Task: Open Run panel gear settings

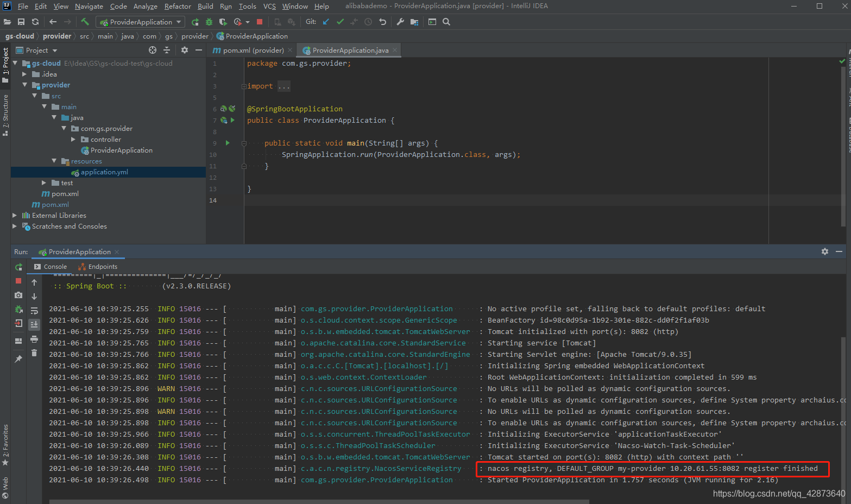Action: tap(825, 251)
